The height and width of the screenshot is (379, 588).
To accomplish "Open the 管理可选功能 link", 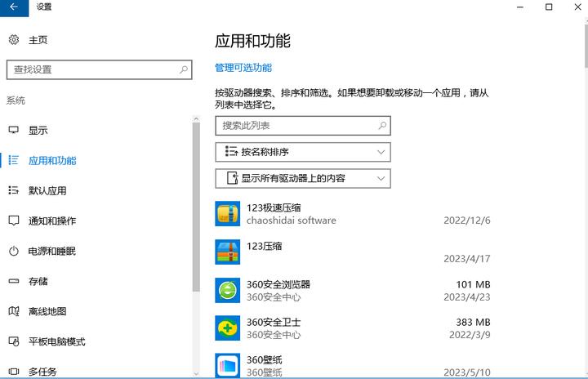I will 243,68.
